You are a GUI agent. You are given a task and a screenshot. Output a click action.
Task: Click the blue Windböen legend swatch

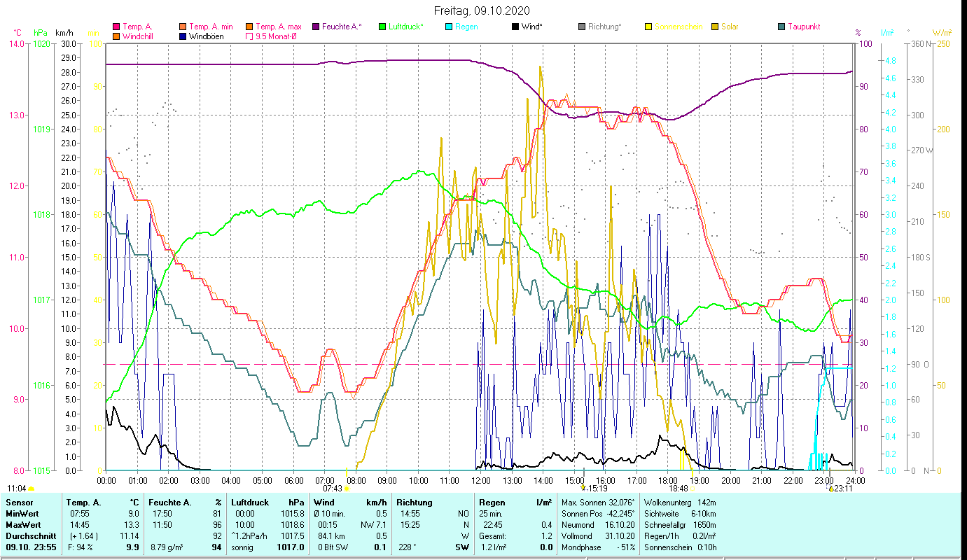pos(182,36)
